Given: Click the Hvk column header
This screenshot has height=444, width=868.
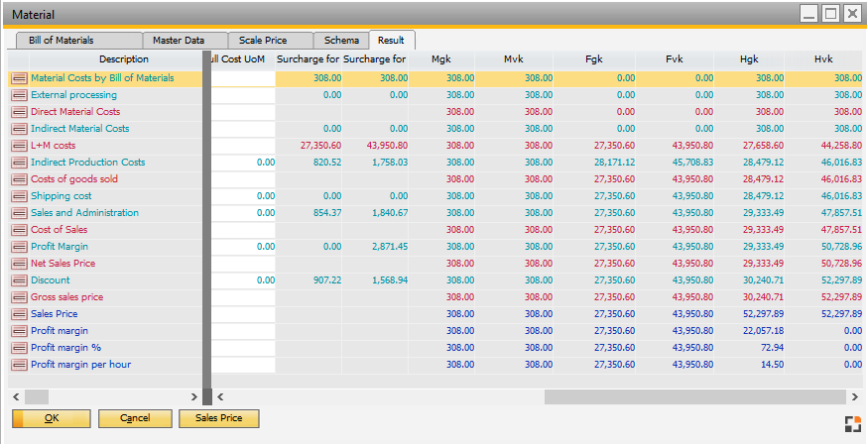Looking at the screenshot, I should click(x=823, y=60).
